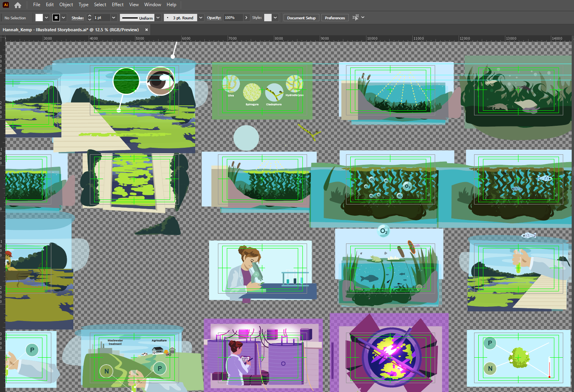Expand the fill color dropdown arrow
The height and width of the screenshot is (392, 574).
[46, 18]
